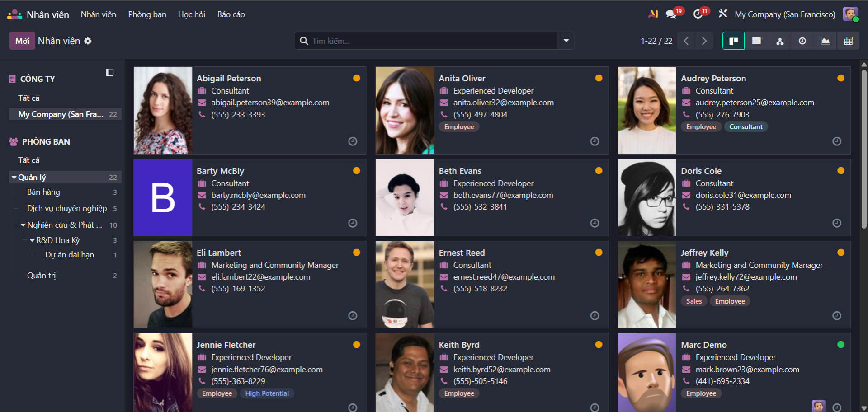This screenshot has width=868, height=412.
Task: Open the messages conversation icon
Action: coord(671,14)
